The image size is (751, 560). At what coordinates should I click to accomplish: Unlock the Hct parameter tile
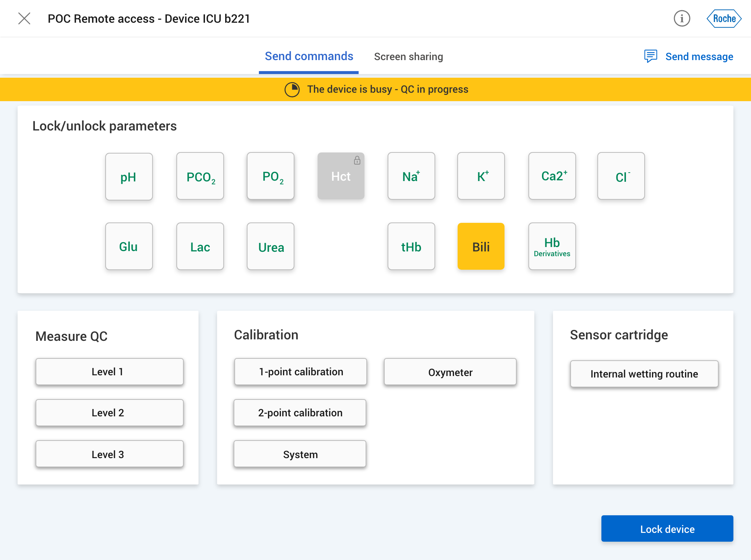point(341,177)
